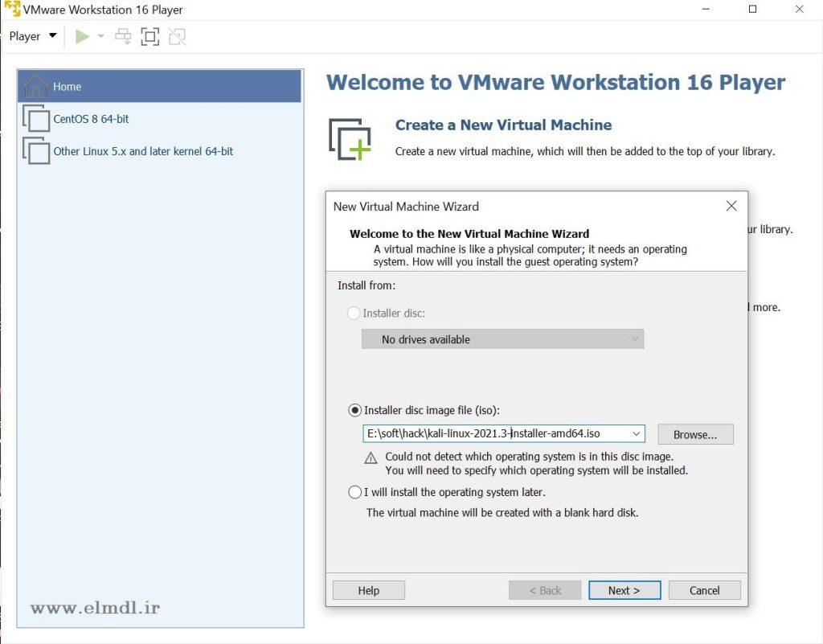Open the Create a New Virtual Machine link

(x=503, y=125)
